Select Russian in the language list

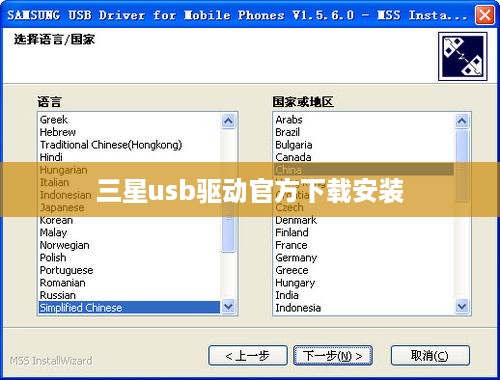pyautogui.click(x=129, y=295)
